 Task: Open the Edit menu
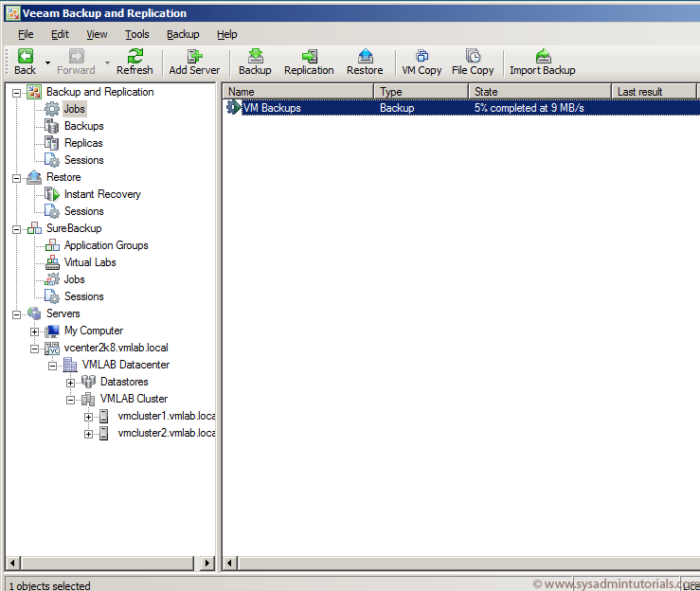(60, 34)
